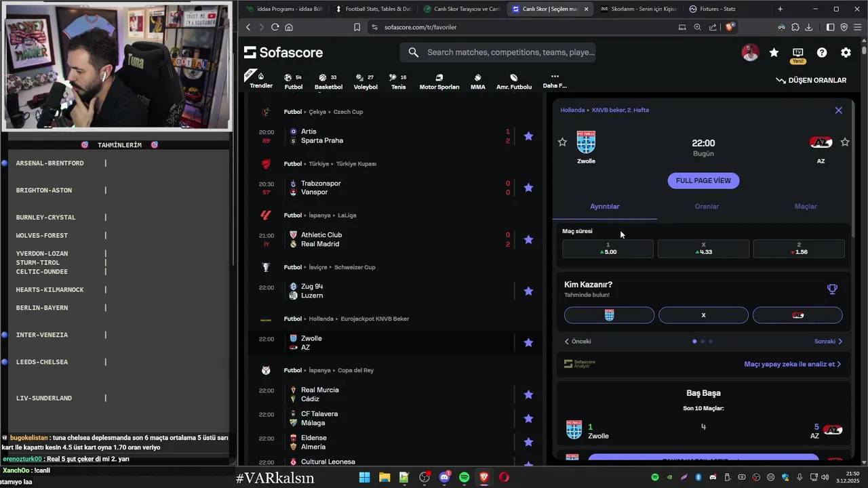Open Brave Shields lion icon
The image size is (868, 488).
[730, 27]
